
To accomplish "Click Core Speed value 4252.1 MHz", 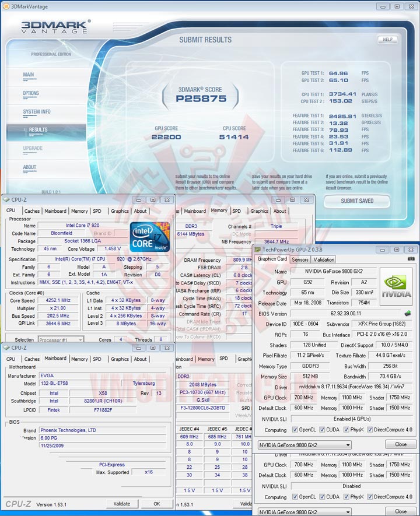I will tap(58, 300).
